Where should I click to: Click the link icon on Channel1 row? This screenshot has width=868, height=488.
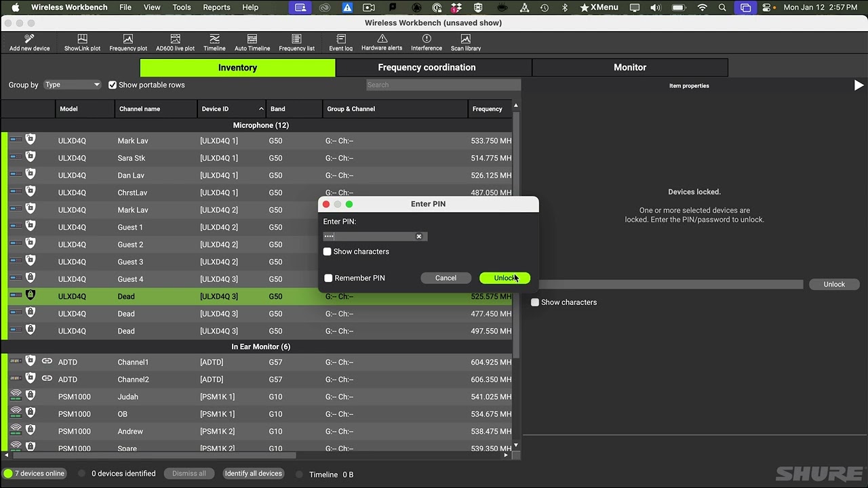47,361
